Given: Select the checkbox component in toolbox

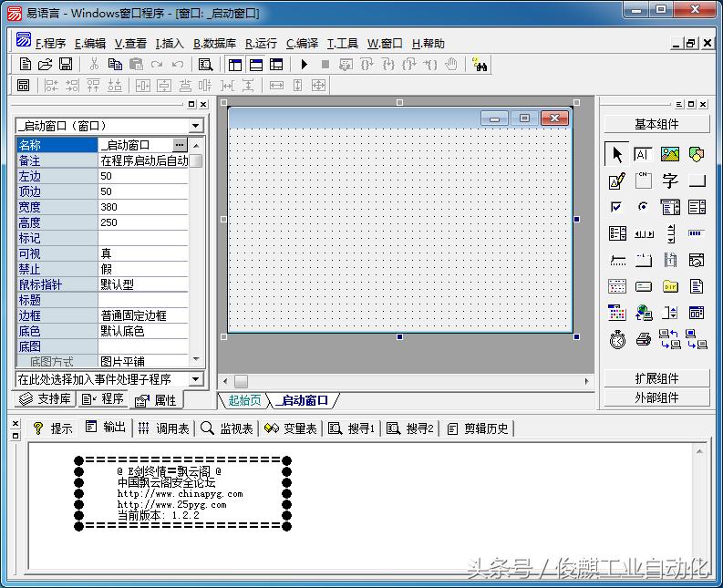Looking at the screenshot, I should 616,207.
